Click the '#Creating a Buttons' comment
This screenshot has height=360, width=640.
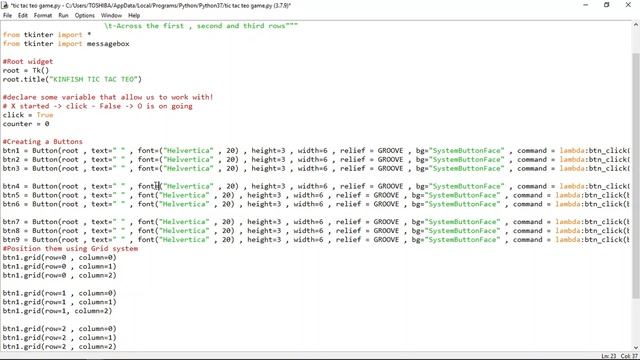click(42, 142)
